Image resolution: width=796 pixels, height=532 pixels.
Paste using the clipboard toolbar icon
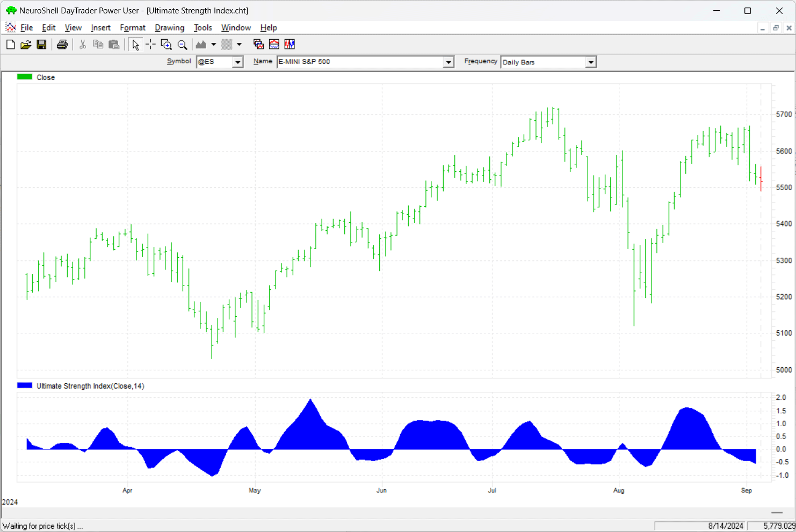point(114,45)
